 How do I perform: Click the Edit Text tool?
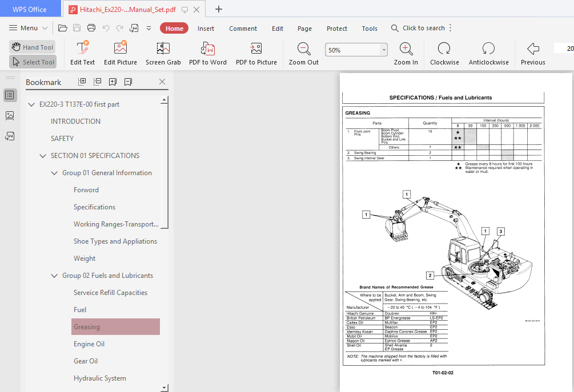[82, 54]
